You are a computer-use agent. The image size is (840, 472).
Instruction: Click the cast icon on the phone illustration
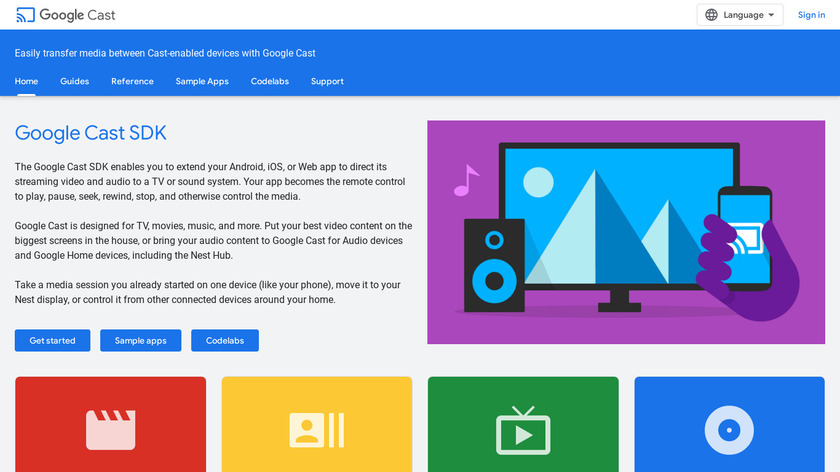click(x=747, y=238)
